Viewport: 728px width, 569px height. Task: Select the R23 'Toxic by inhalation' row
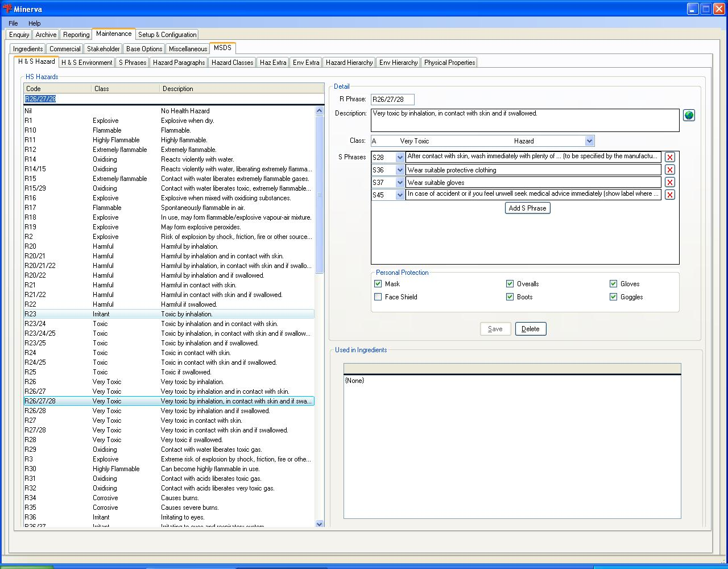[169, 314]
